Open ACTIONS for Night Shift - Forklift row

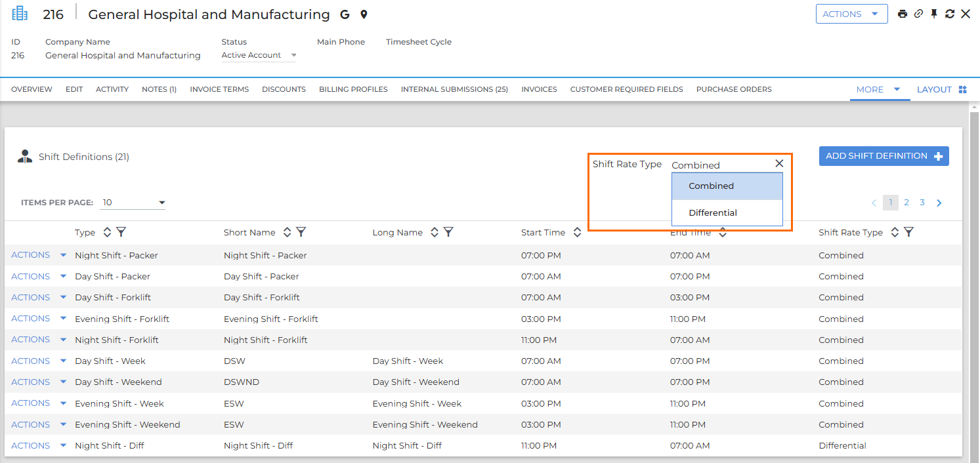point(39,339)
